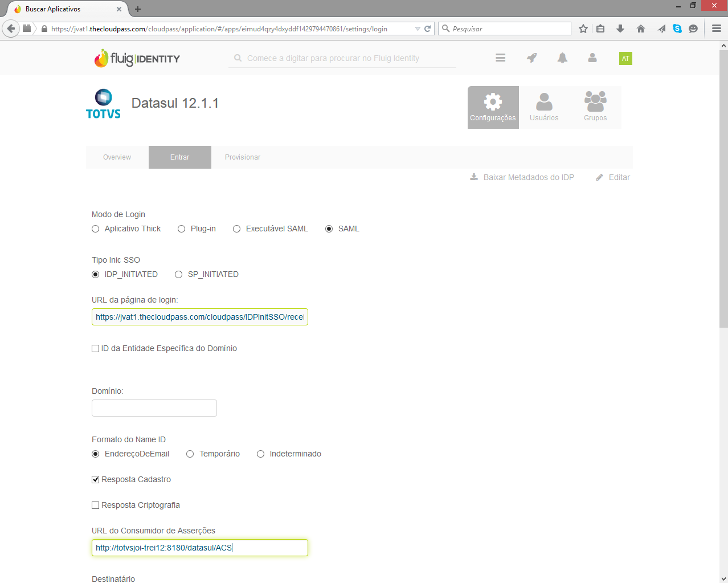728x583 pixels.
Task: Open Configurações gear section
Action: click(493, 107)
